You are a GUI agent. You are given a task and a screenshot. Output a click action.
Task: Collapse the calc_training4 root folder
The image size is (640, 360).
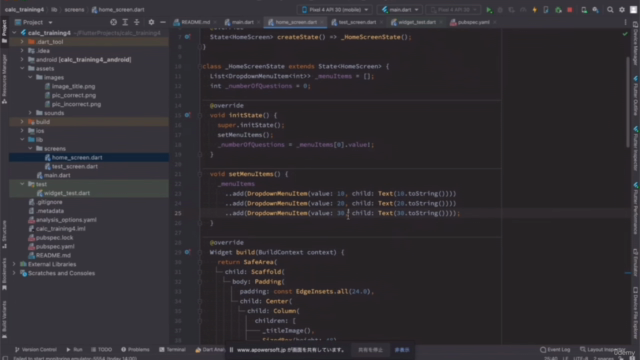[x=15, y=33]
